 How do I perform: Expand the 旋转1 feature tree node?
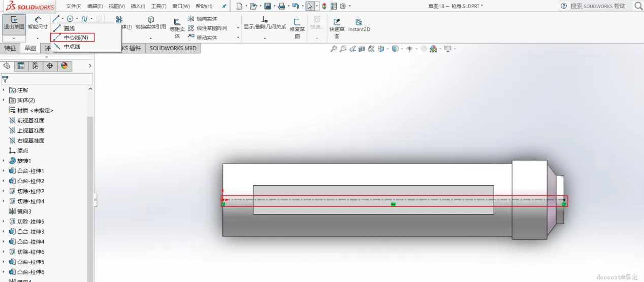coord(4,161)
